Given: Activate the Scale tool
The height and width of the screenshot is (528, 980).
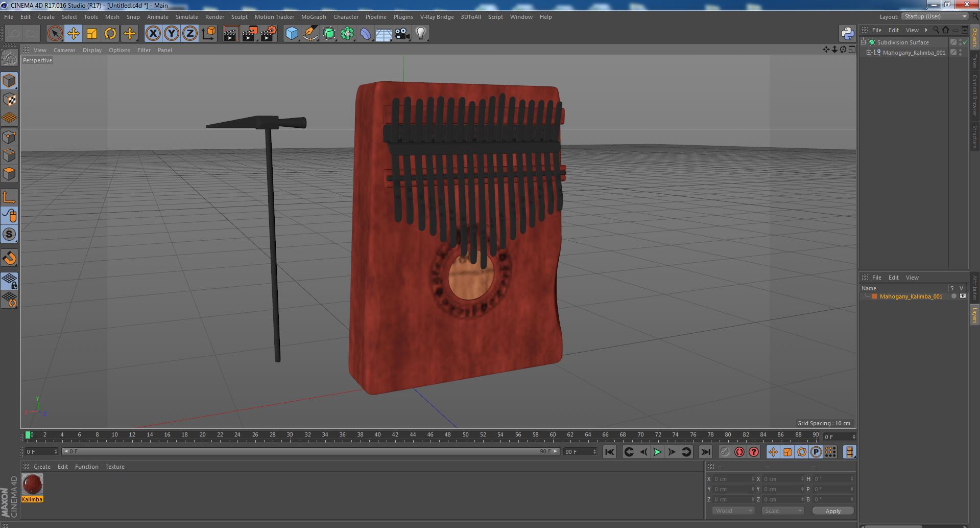Looking at the screenshot, I should coord(92,34).
